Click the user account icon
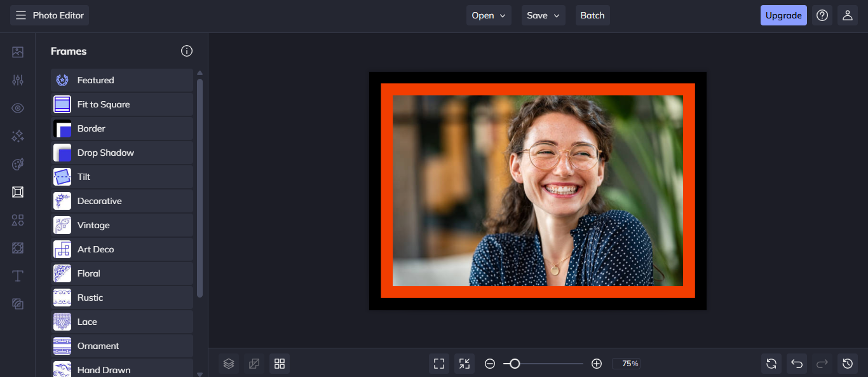The height and width of the screenshot is (377, 868). tap(847, 15)
